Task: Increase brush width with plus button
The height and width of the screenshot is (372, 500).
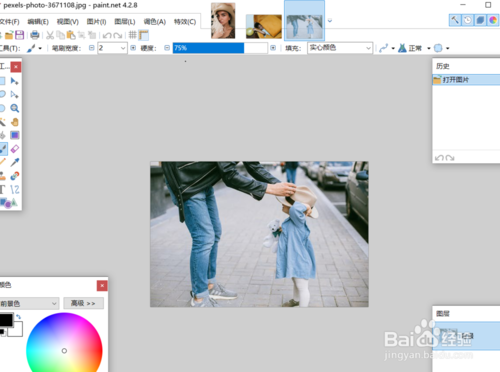Action: 133,48
